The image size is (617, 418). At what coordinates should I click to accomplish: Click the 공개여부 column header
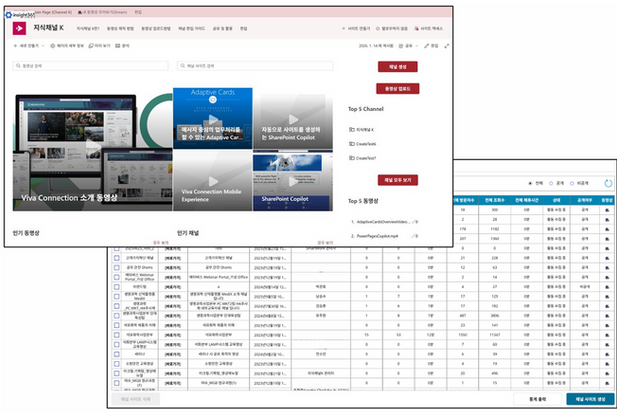[585, 200]
